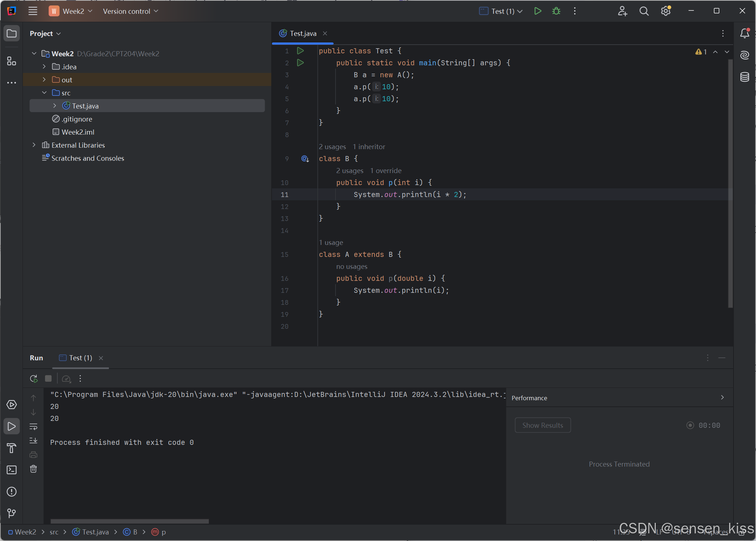Click the src breadcrumb in the status bar
The image size is (756, 541).
tap(54, 532)
